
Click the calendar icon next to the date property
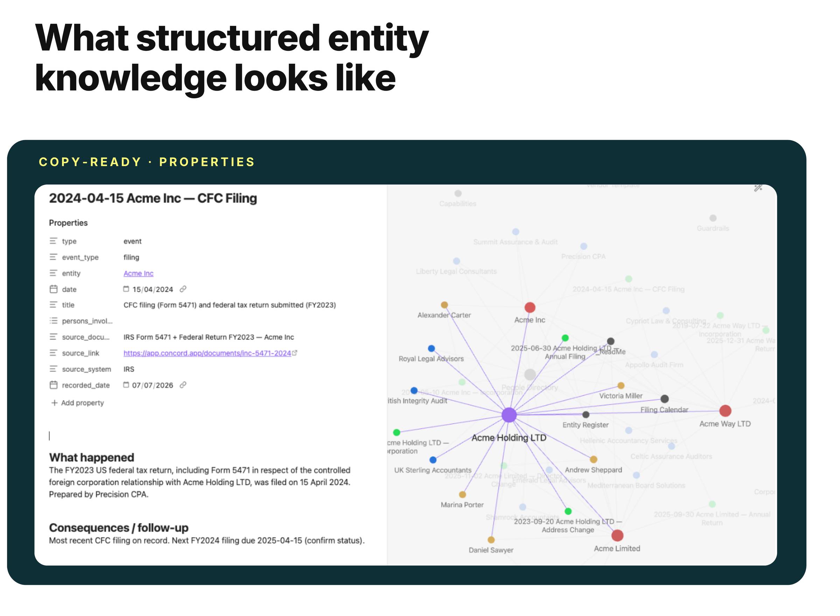pos(54,289)
